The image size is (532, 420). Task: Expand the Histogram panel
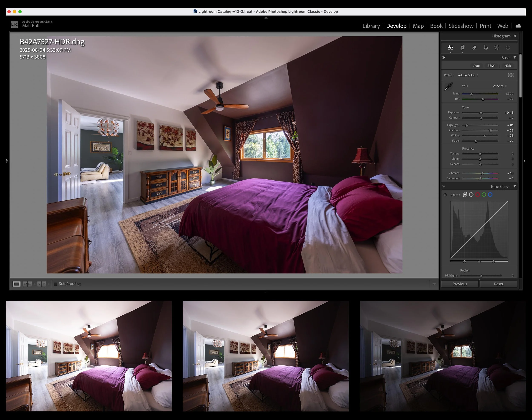(x=515, y=36)
